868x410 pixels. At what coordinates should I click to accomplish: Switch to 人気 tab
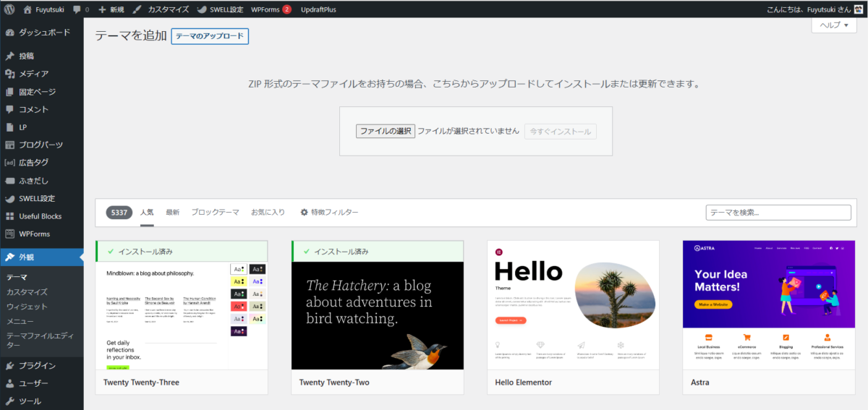pos(147,213)
